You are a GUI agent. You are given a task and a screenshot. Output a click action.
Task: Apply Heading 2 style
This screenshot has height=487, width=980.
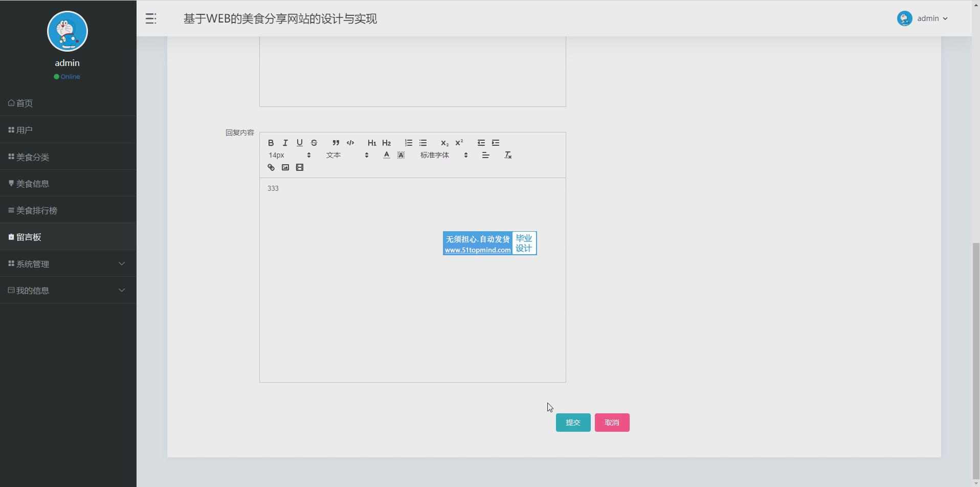point(387,143)
